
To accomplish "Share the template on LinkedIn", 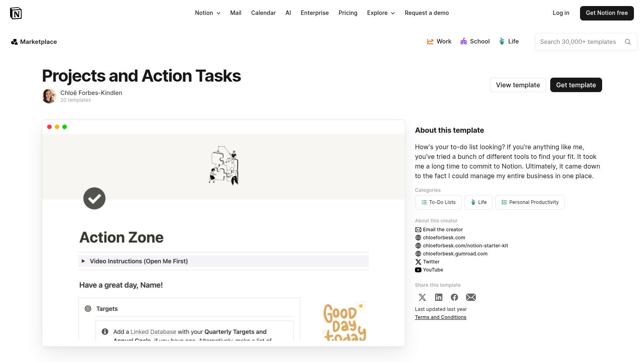I will point(438,297).
